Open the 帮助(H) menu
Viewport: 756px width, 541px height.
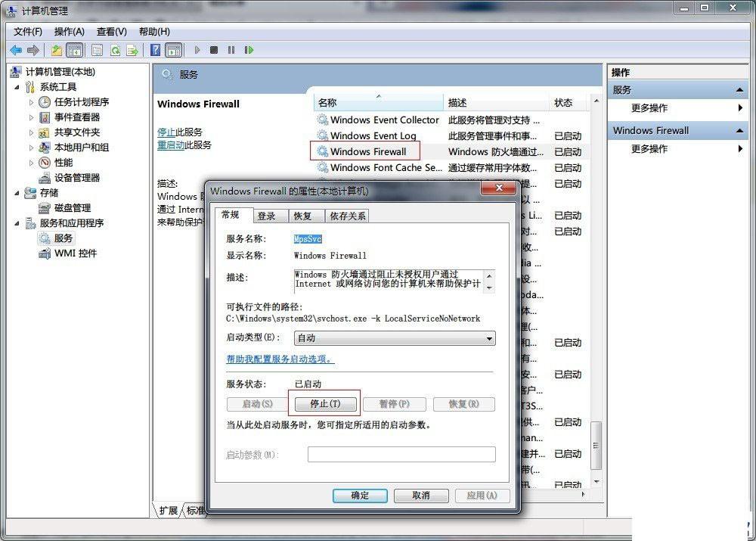[x=154, y=32]
